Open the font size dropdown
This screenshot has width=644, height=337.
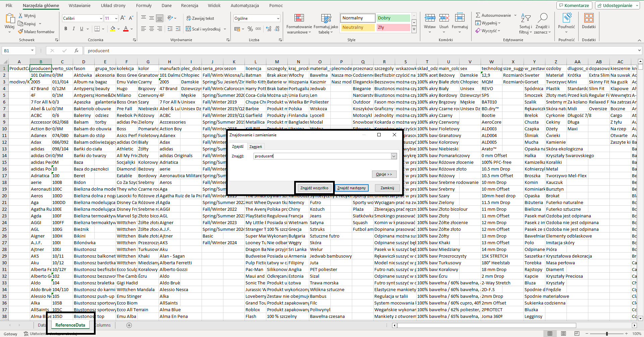116,18
